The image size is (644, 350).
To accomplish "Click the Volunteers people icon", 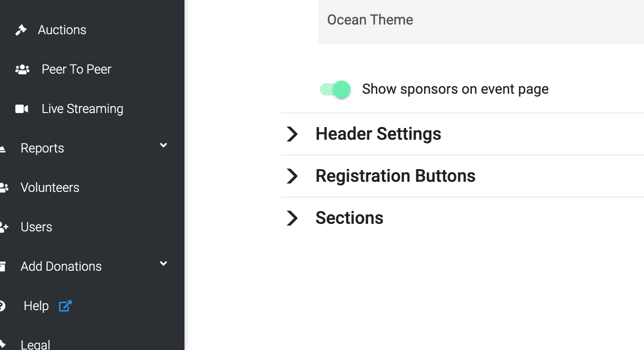I will (x=4, y=187).
